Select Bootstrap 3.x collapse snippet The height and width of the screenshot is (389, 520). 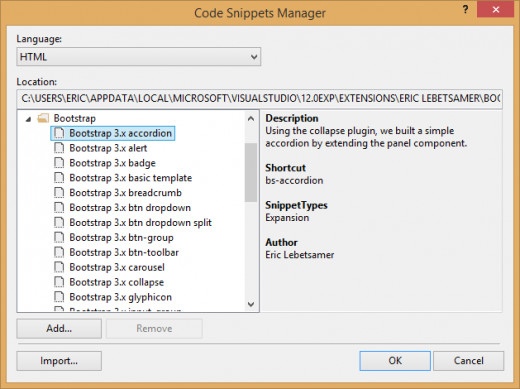pos(117,282)
